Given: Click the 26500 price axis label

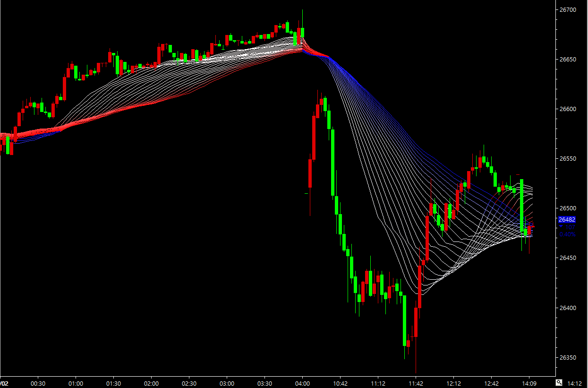Looking at the screenshot, I should click(566, 208).
